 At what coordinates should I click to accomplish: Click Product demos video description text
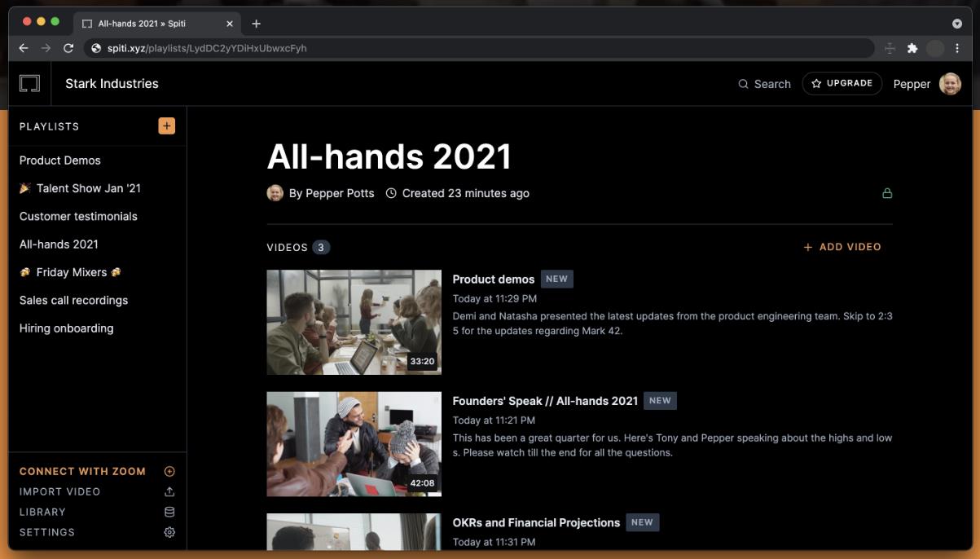point(672,324)
